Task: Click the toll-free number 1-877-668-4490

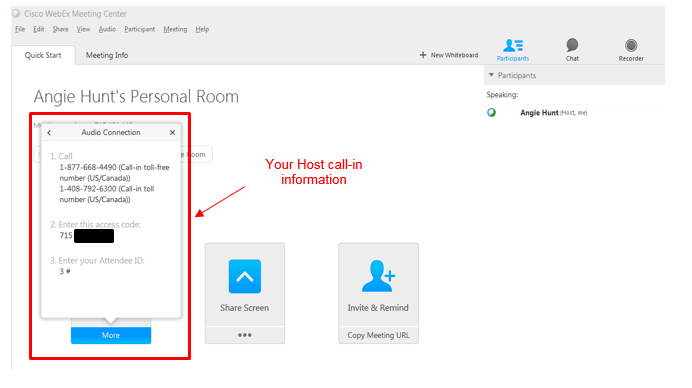Action: [88, 167]
